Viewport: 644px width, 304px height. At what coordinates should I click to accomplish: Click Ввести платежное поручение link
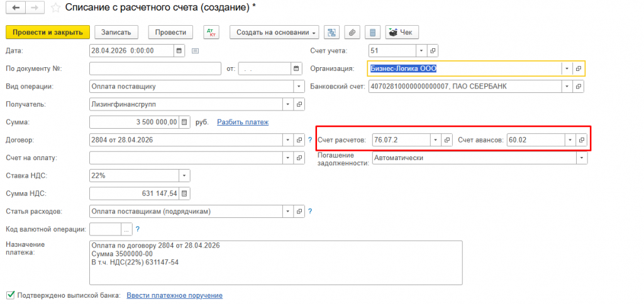point(175,295)
